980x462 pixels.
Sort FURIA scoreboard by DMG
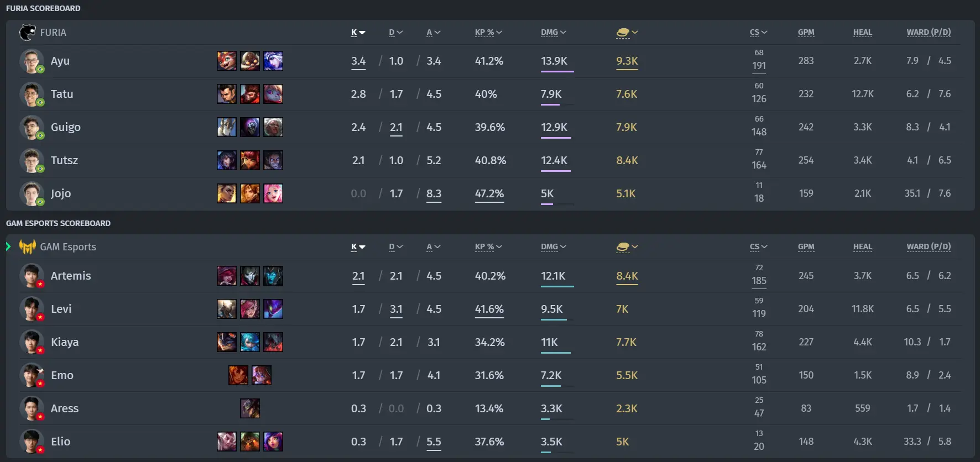click(x=554, y=33)
